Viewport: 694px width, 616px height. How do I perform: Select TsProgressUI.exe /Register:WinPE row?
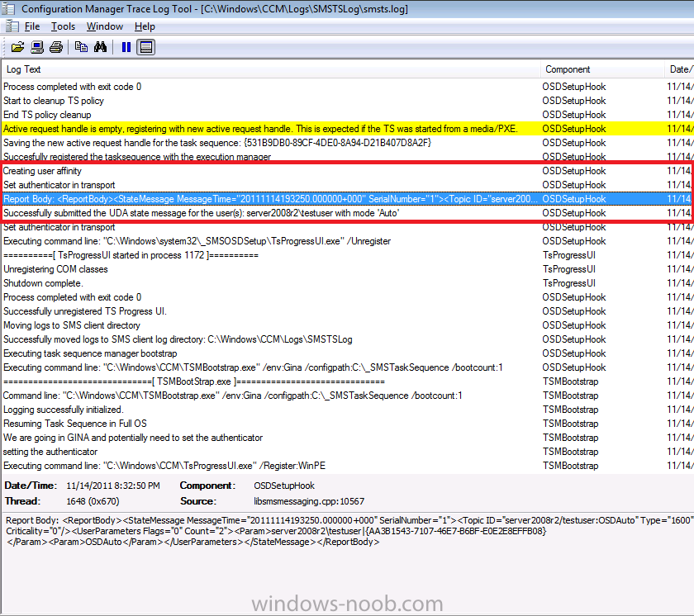tap(347, 466)
